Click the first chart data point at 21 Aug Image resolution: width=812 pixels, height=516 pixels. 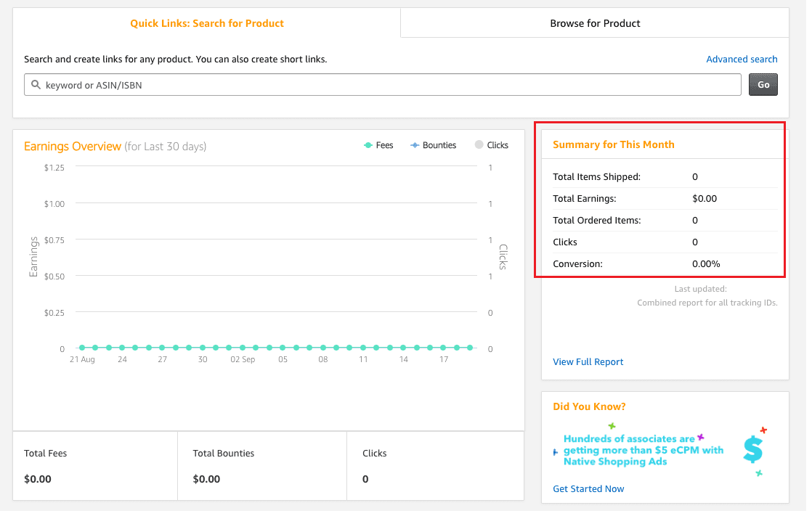tap(82, 348)
